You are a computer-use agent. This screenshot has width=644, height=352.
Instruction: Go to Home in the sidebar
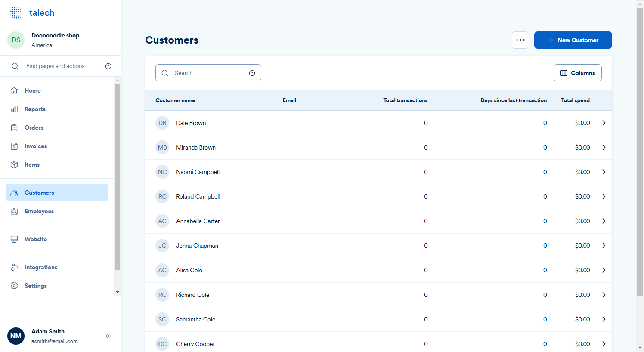click(x=57, y=90)
